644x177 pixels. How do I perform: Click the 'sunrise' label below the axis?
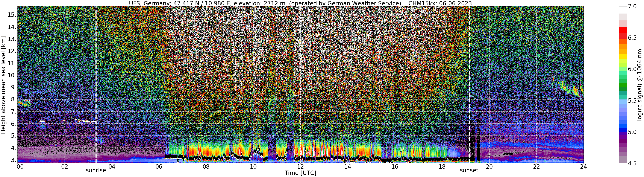pos(96,171)
